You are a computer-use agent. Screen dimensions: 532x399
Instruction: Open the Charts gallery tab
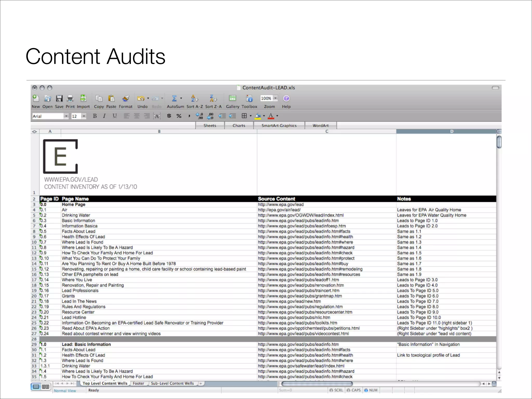click(239, 125)
